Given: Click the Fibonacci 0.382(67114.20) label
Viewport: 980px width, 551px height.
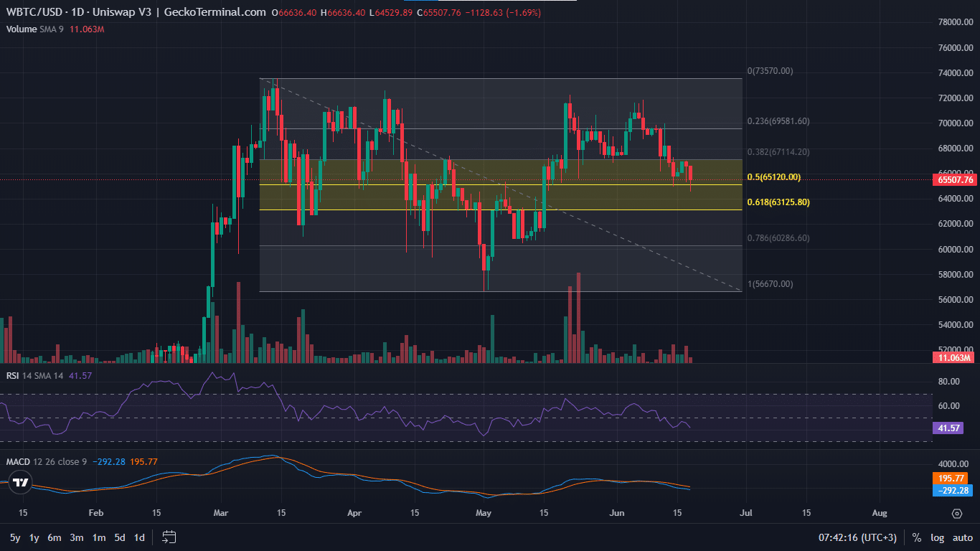Looking at the screenshot, I should pyautogui.click(x=778, y=152).
